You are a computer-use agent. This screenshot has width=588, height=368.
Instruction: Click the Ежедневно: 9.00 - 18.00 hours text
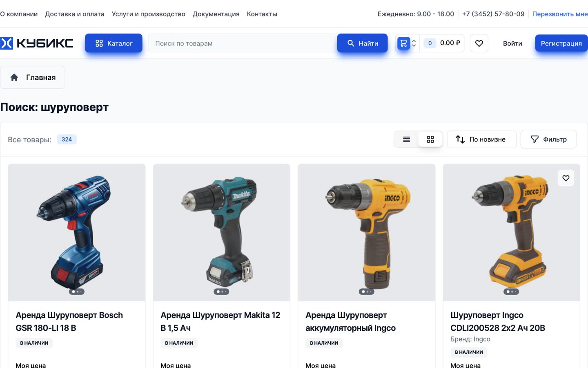point(416,14)
